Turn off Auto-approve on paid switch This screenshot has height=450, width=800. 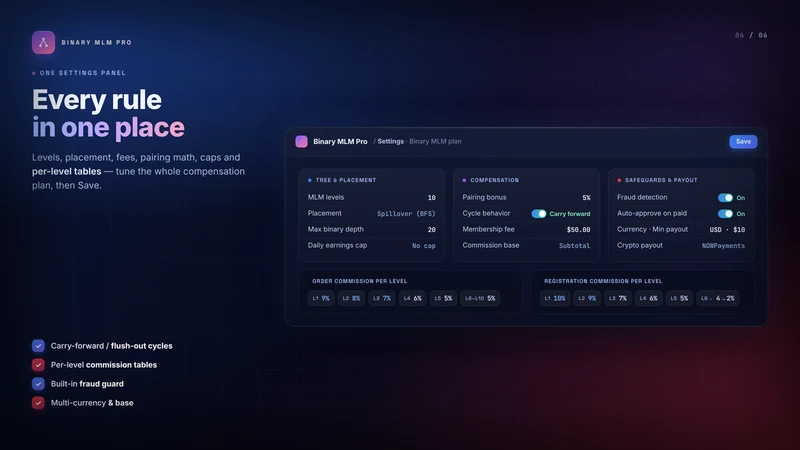point(725,214)
